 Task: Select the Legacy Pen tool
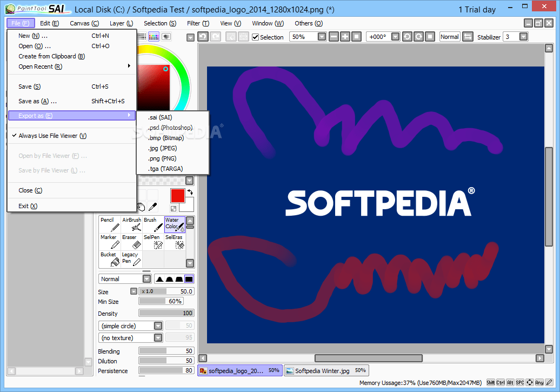click(x=131, y=259)
